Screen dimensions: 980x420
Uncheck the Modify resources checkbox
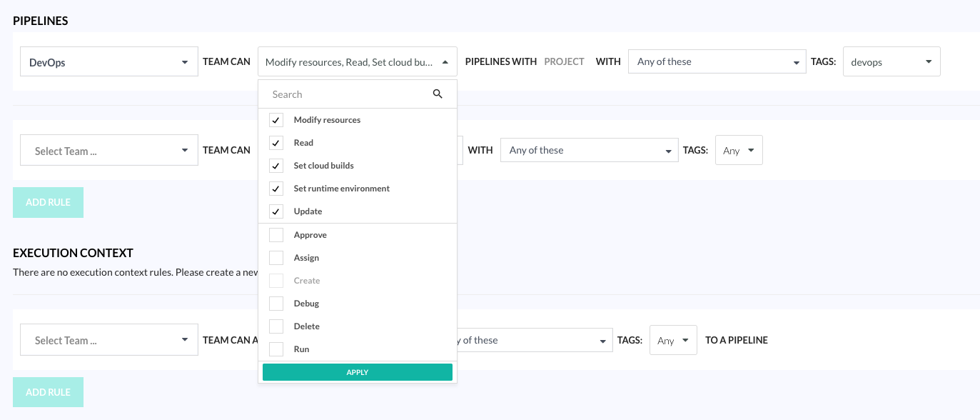tap(276, 120)
